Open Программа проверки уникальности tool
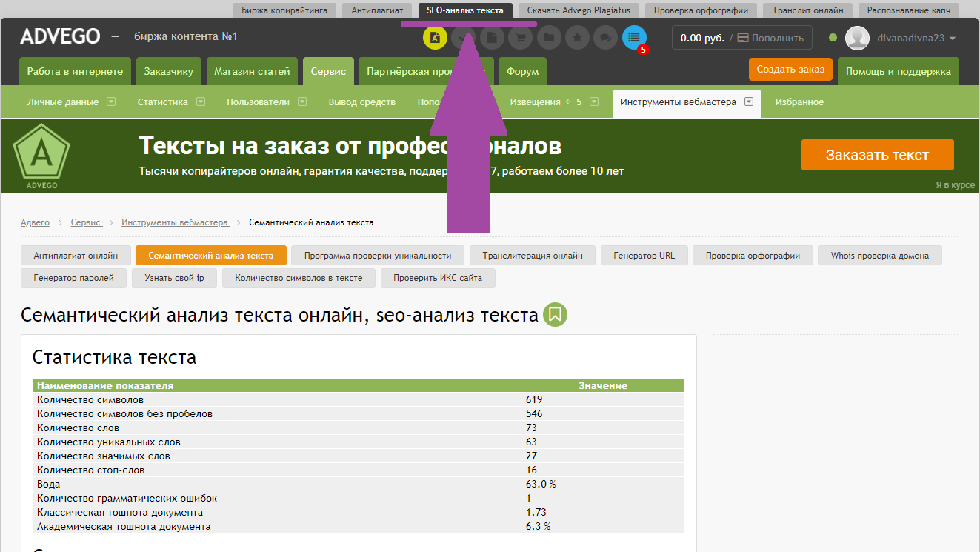 [378, 256]
